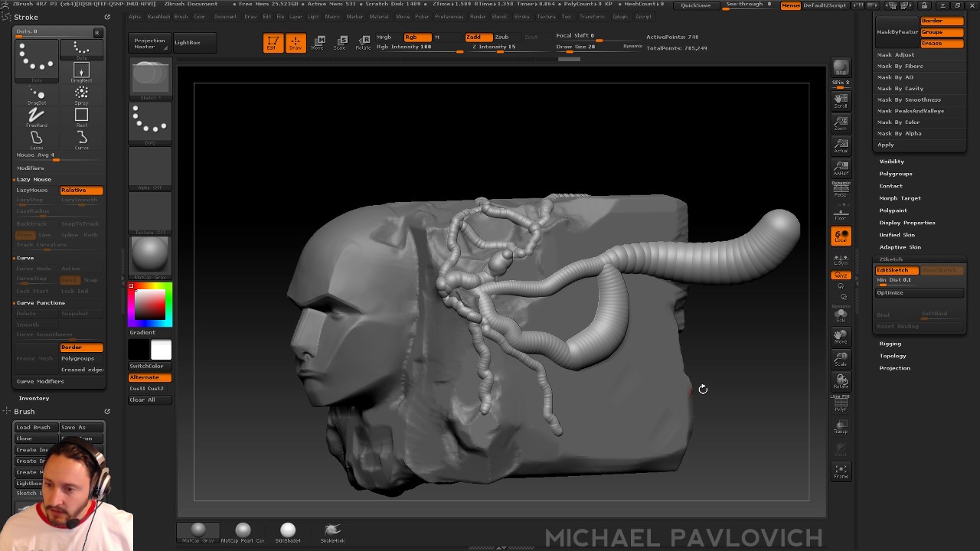Open the Preferences menu
The image size is (980, 551).
tap(449, 16)
